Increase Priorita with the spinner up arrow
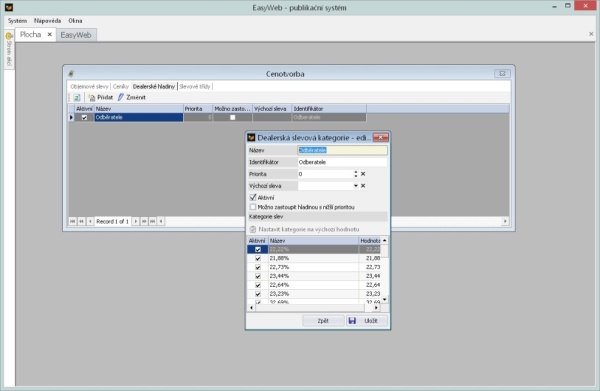Image resolution: width=600 pixels, height=391 pixels. (x=356, y=172)
